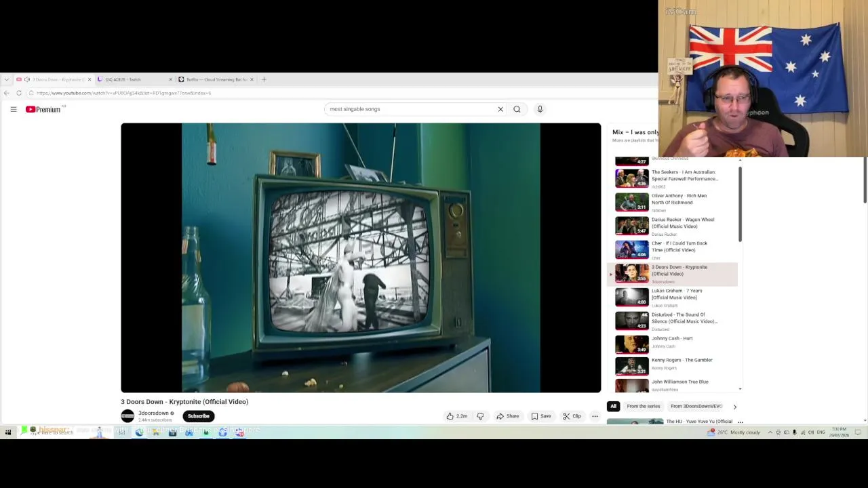Image resolution: width=868 pixels, height=488 pixels.
Task: Open the weather widget showing Mostly cloudy
Action: click(x=734, y=432)
